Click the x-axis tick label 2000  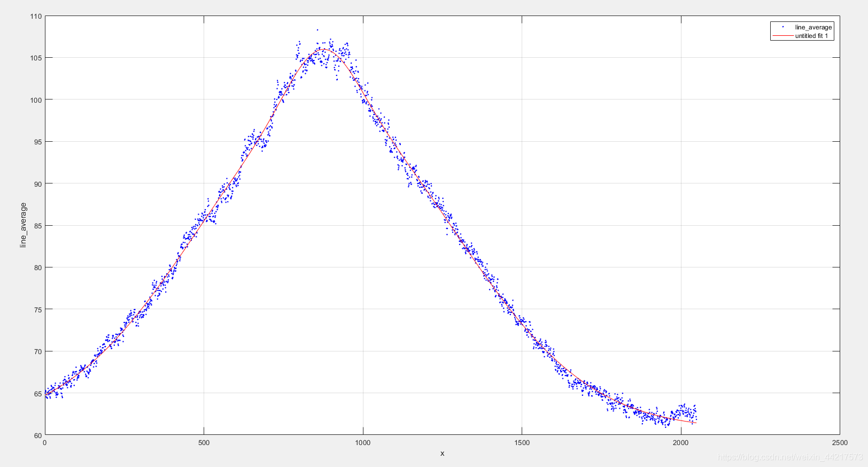(x=680, y=442)
